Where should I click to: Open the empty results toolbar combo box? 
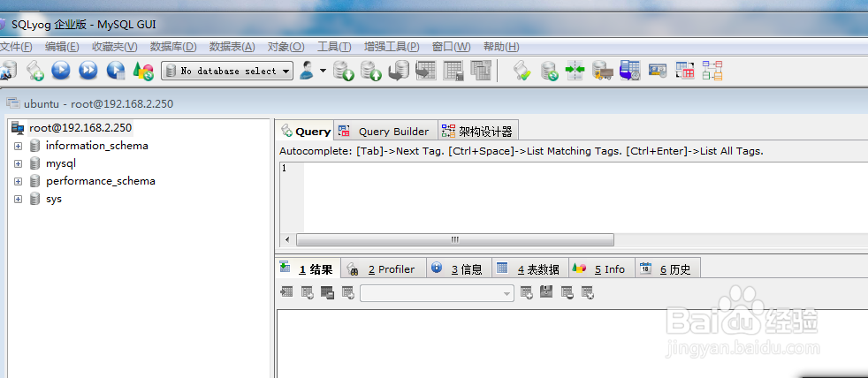[x=437, y=292]
